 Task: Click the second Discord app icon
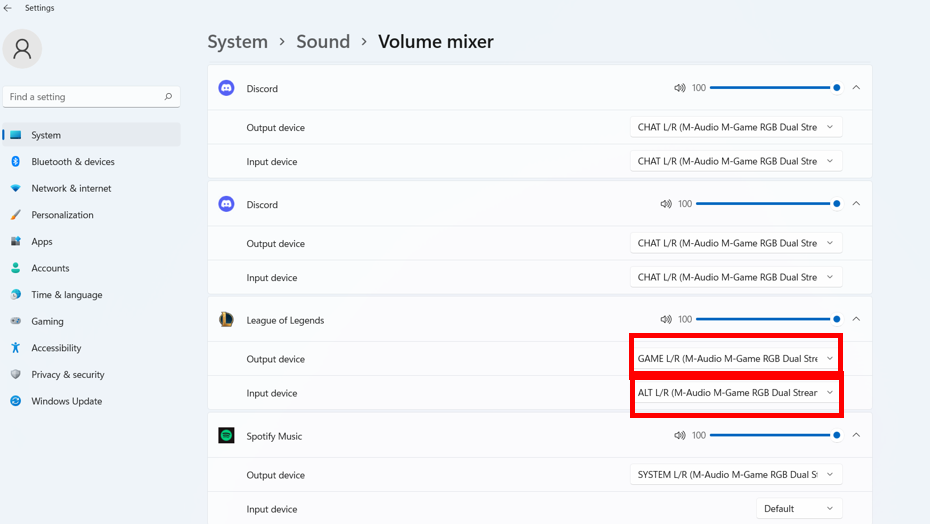coord(226,204)
